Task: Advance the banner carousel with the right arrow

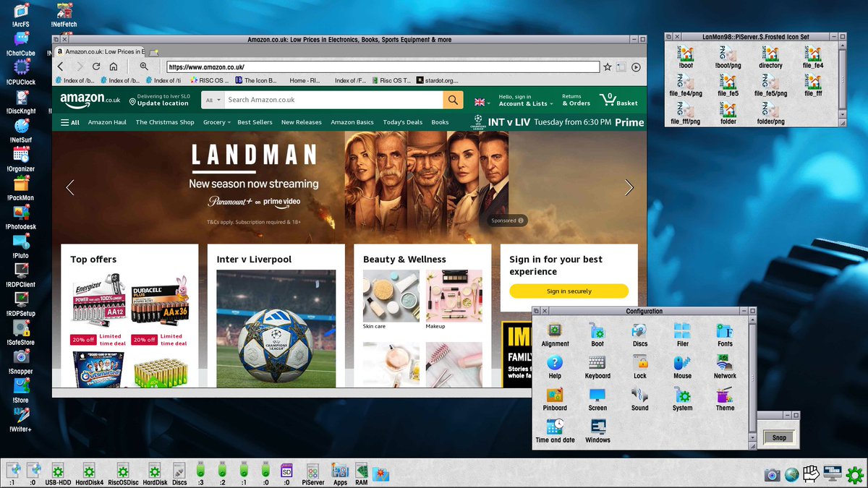Action: point(629,188)
